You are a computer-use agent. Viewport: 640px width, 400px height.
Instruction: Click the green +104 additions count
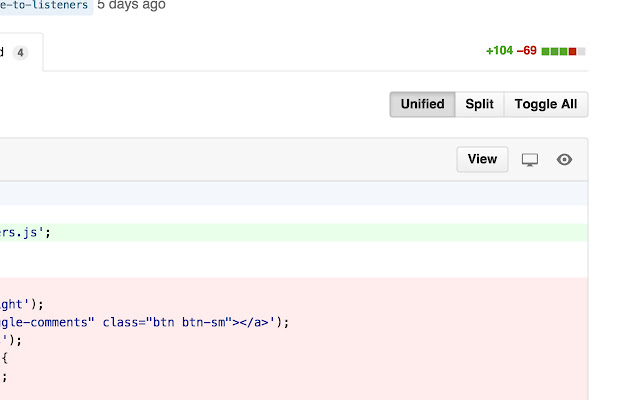pos(499,51)
